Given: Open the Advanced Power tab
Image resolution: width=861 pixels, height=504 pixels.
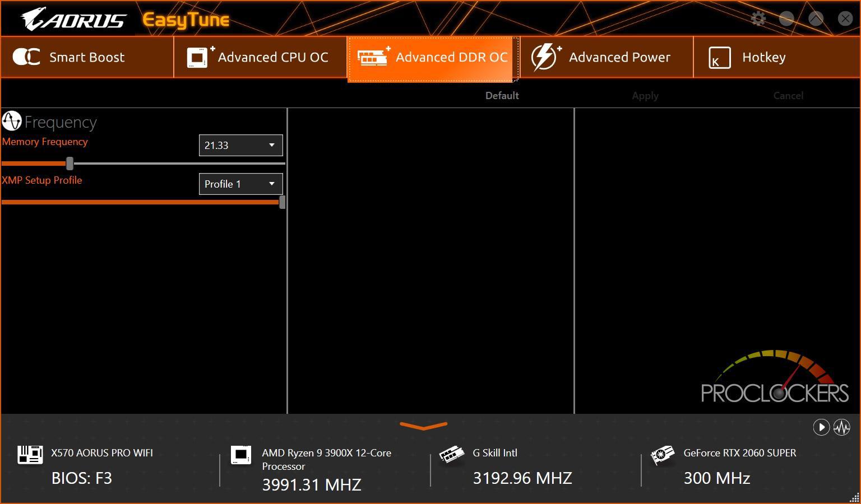Looking at the screenshot, I should click(607, 57).
